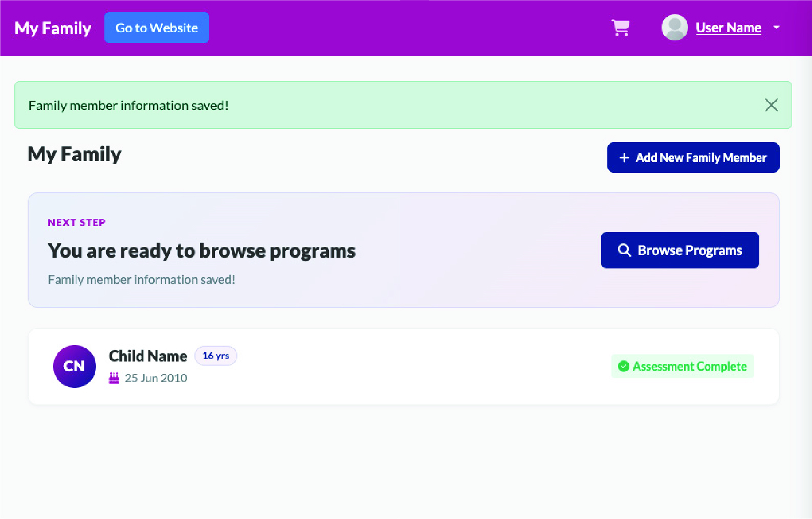
Task: Click Add New Family Member button
Action: [x=693, y=157]
